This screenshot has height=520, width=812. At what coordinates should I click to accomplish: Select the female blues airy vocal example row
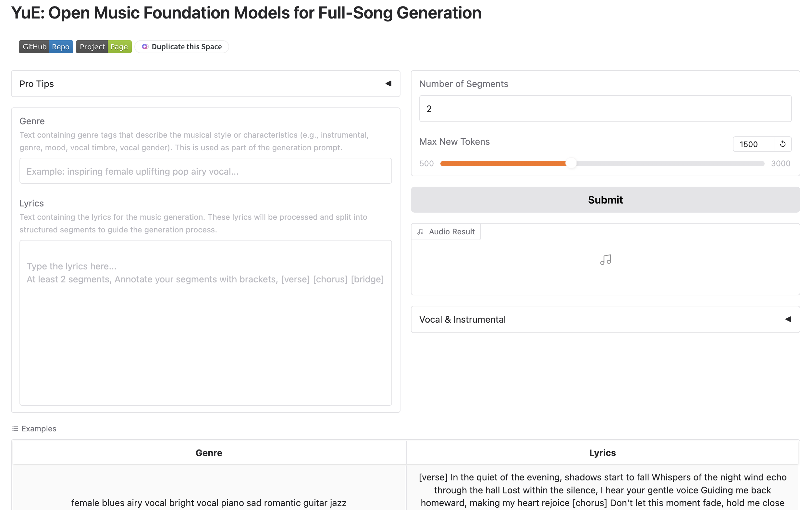(209, 502)
